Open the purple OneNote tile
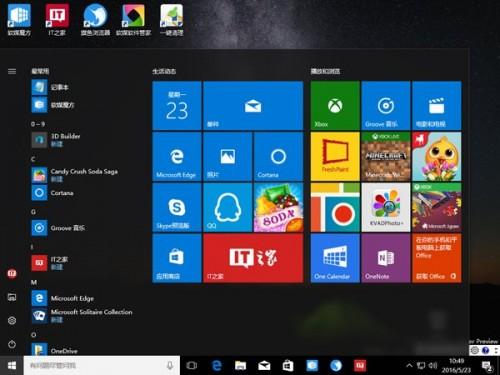Viewport: 500px width, 375px height. pos(386,258)
